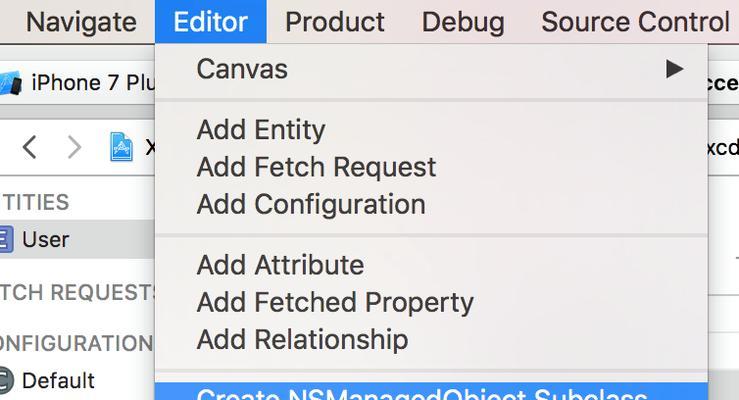Go back with the left chevron
This screenshot has height=400, width=739.
[x=29, y=147]
